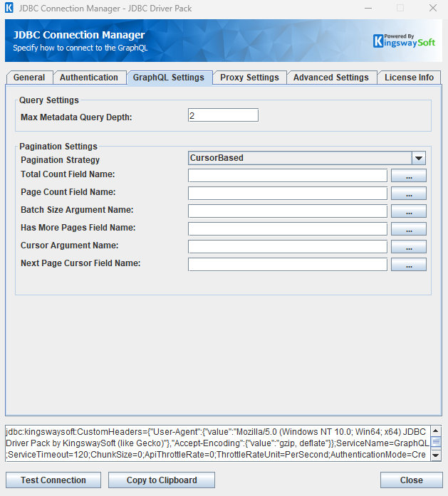Screen dimensions: 448x496
Task: Close the window using the title bar X
Action: click(x=433, y=9)
